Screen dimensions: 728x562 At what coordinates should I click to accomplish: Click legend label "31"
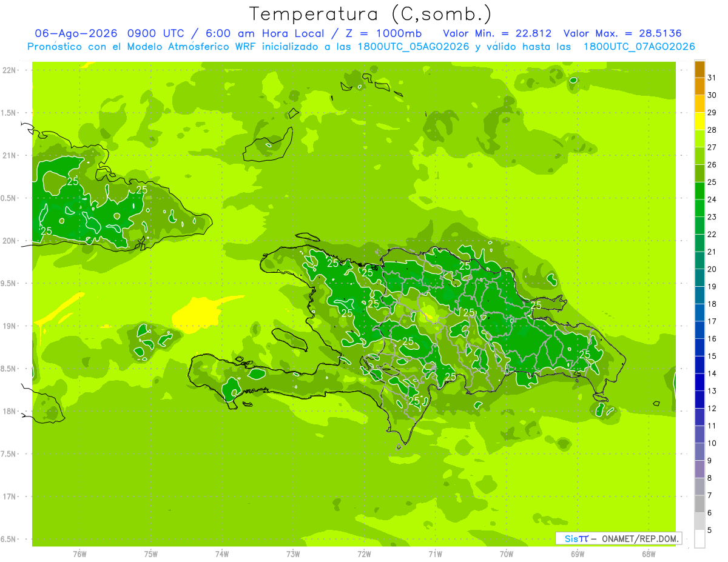pos(712,78)
